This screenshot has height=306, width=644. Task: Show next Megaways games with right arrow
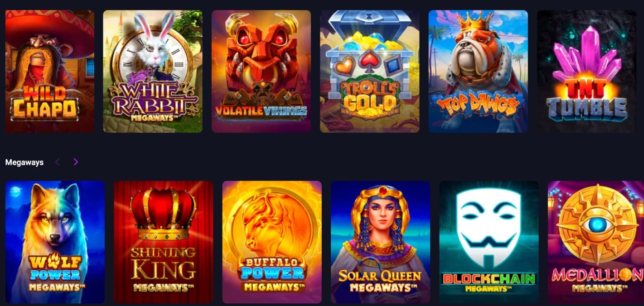point(76,162)
